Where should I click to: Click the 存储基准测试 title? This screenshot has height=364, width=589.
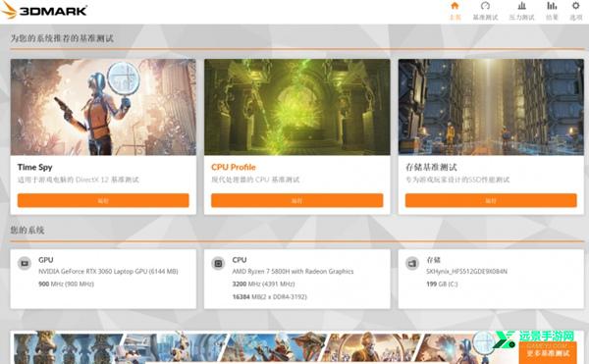[431, 167]
